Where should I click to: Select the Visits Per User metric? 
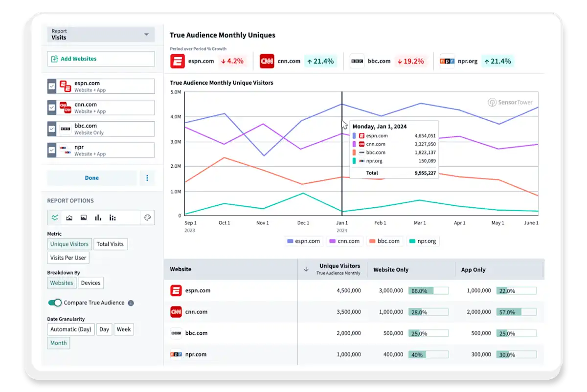pos(68,258)
